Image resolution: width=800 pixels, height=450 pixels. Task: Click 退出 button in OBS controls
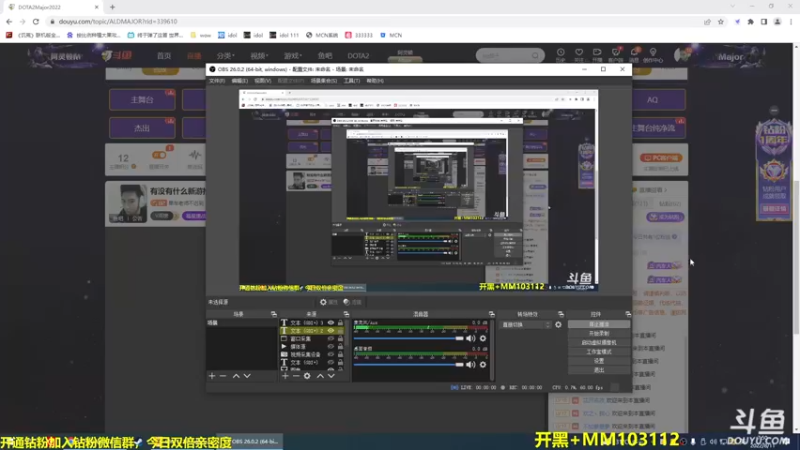[599, 370]
